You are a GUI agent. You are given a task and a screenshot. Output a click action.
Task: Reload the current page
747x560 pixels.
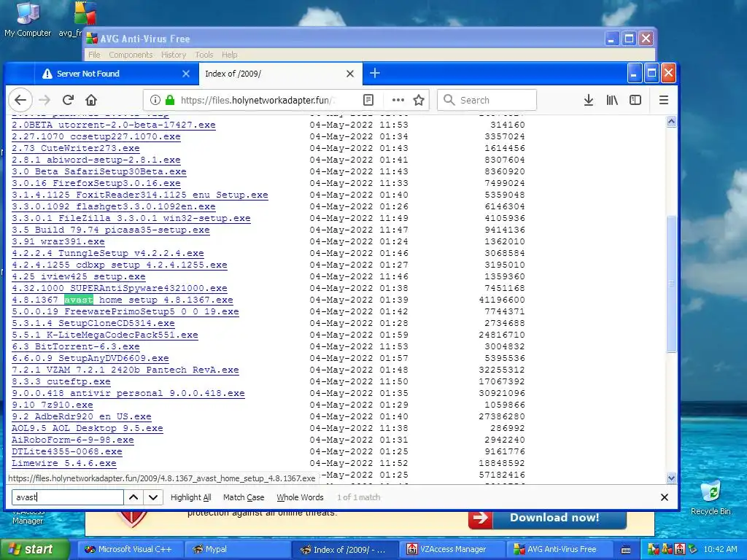click(x=68, y=100)
